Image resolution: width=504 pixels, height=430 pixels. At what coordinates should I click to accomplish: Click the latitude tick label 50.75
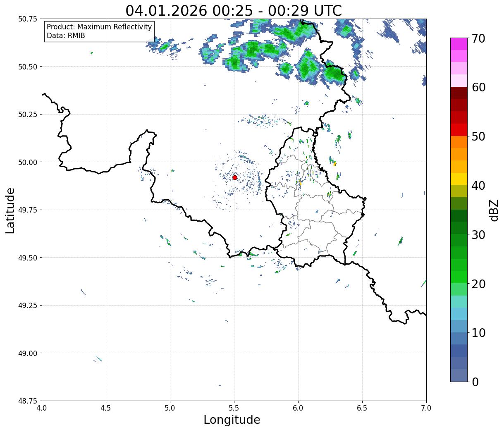(x=27, y=19)
